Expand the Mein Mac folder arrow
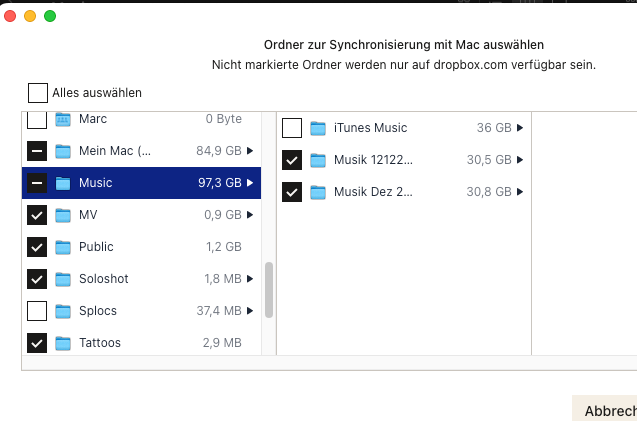The image size is (637, 421). pos(249,151)
